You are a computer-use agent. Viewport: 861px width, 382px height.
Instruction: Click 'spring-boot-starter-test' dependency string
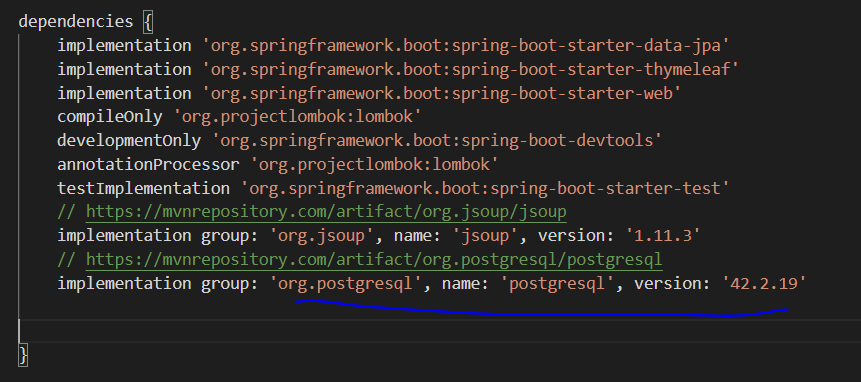(485, 188)
